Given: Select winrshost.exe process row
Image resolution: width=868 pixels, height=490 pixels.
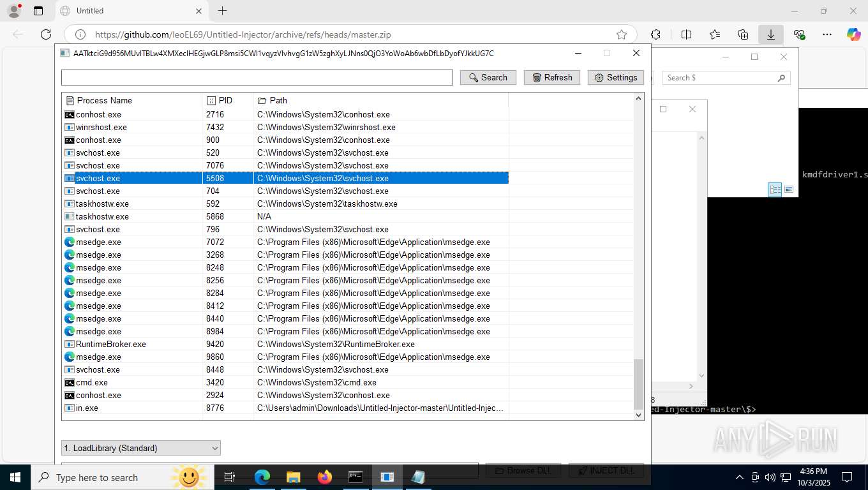Looking at the screenshot, I should (285, 127).
